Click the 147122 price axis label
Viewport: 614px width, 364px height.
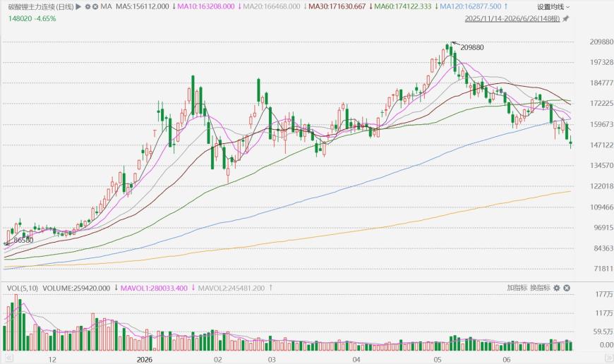click(x=601, y=145)
